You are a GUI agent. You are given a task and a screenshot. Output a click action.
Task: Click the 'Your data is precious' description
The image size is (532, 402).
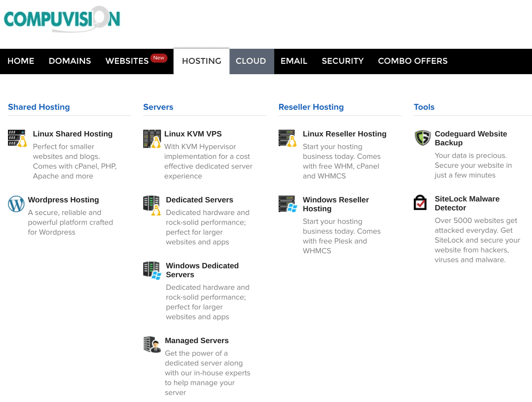(x=473, y=165)
